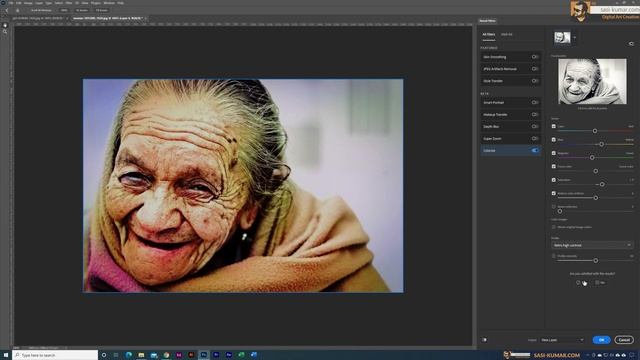The image size is (640, 360).
Task: Toggle the Cyan/Red adjustment checkbox
Action: 554,127
